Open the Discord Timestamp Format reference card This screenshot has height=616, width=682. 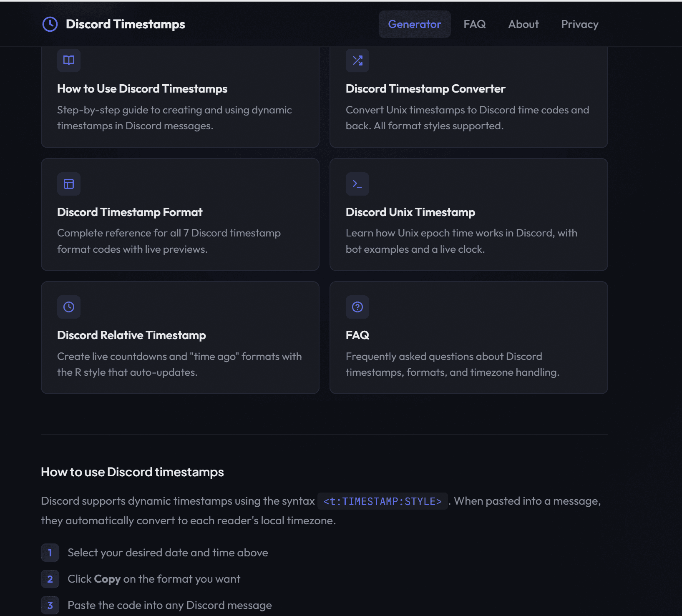[179, 215]
